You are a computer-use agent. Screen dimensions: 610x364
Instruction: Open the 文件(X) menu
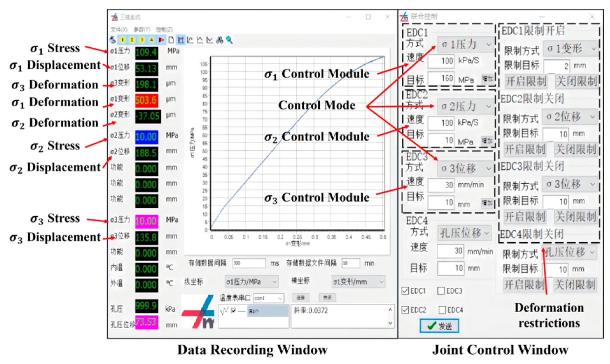(x=119, y=30)
